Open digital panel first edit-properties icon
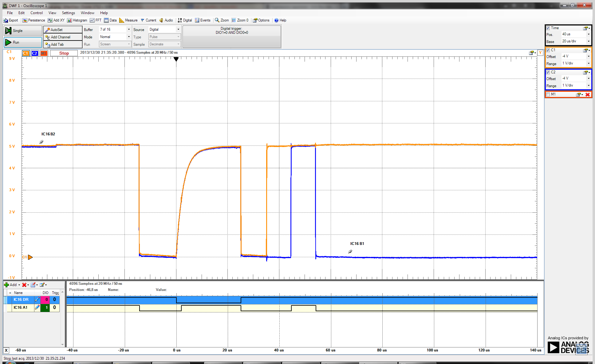 [x=34, y=285]
